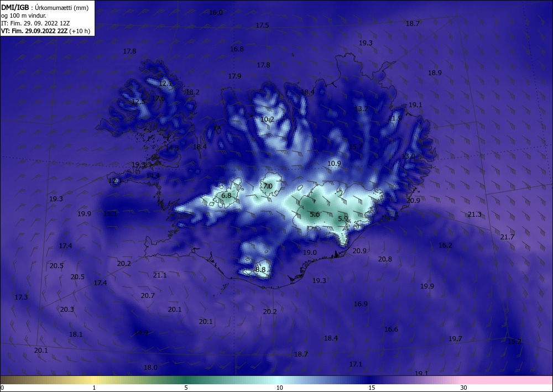Screen dimensions: 553x392
Task: Select the 18.1 value label
Action: [x=76, y=334]
